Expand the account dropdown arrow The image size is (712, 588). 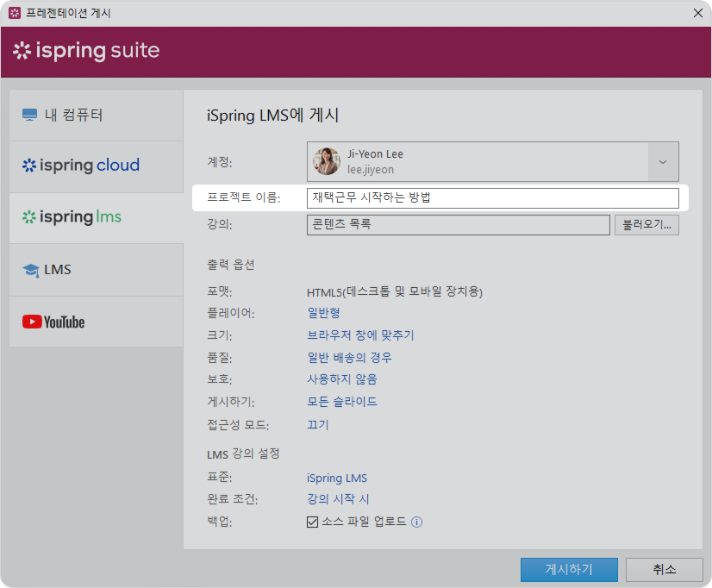(662, 162)
